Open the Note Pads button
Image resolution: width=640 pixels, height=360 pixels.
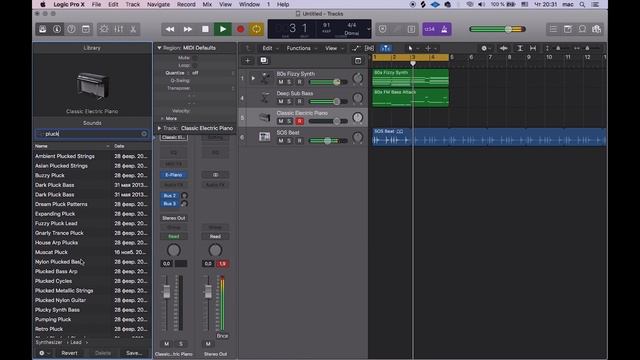tap(568, 29)
